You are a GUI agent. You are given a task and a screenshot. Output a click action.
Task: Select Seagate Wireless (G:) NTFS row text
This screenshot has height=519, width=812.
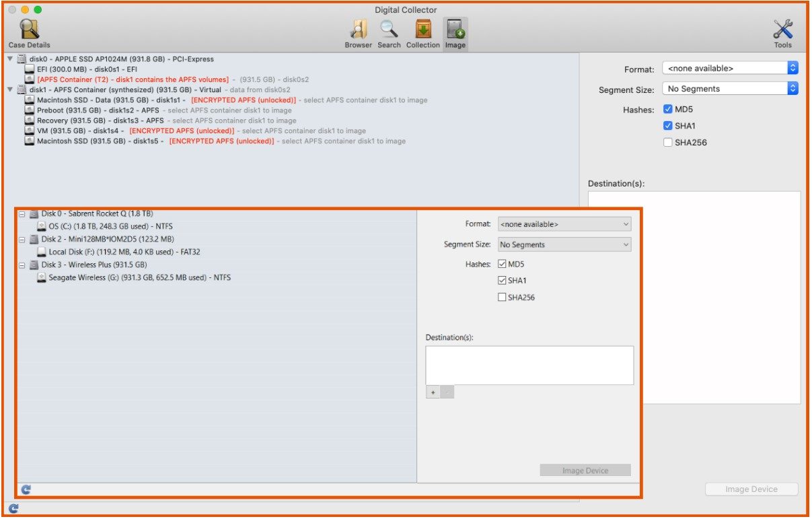(x=140, y=277)
